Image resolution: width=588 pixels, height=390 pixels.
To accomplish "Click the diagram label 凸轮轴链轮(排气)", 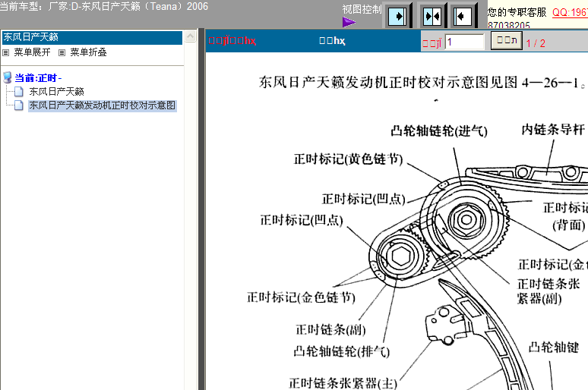I will point(341,351).
